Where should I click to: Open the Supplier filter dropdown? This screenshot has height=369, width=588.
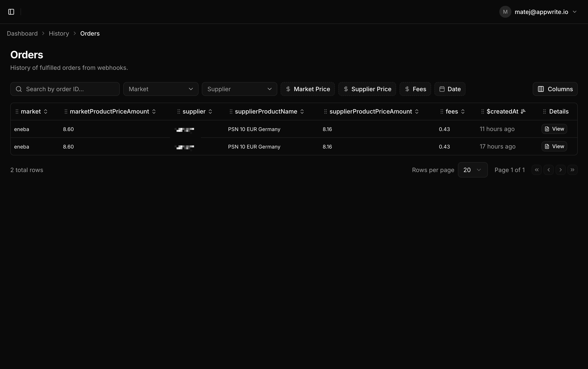[x=239, y=89]
